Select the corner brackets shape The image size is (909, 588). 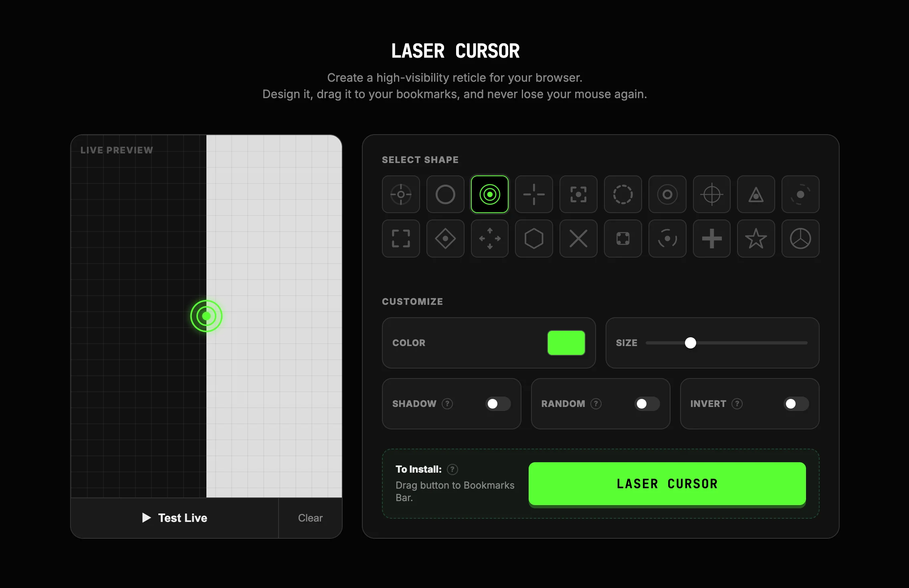pyautogui.click(x=401, y=239)
